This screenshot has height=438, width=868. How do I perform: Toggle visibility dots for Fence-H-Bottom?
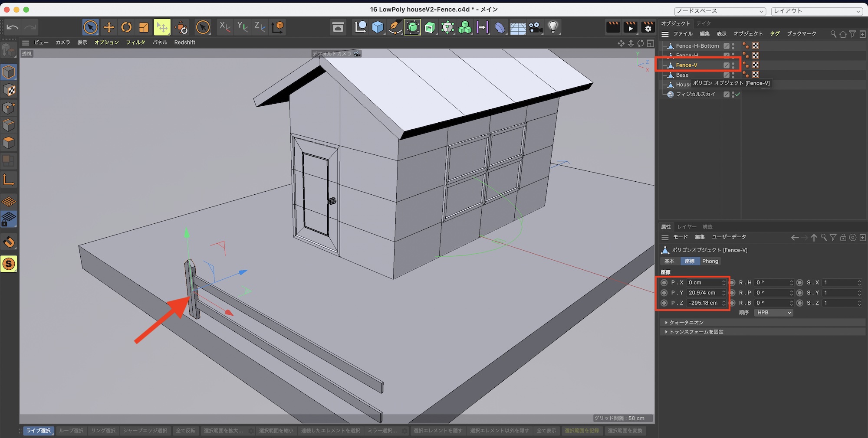point(733,46)
